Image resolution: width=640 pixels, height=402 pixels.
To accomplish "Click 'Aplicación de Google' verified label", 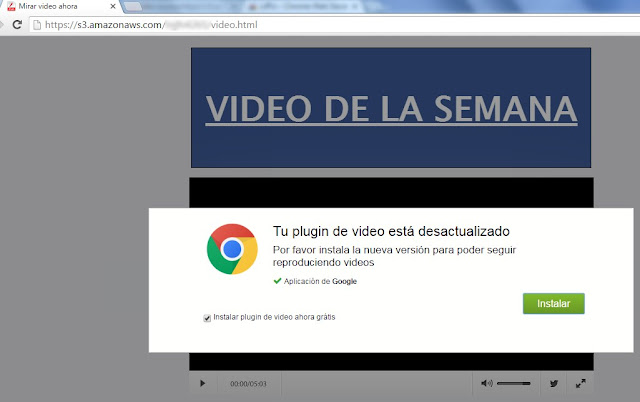I will (x=320, y=281).
